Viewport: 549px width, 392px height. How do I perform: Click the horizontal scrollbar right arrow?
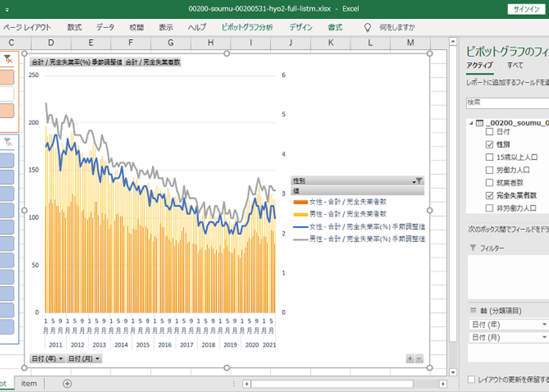point(443,384)
